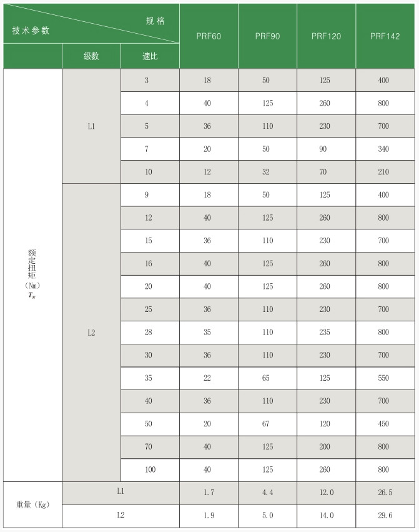Click the PRF90 value 67
The width and height of the screenshot is (419, 532).
[x=267, y=424]
